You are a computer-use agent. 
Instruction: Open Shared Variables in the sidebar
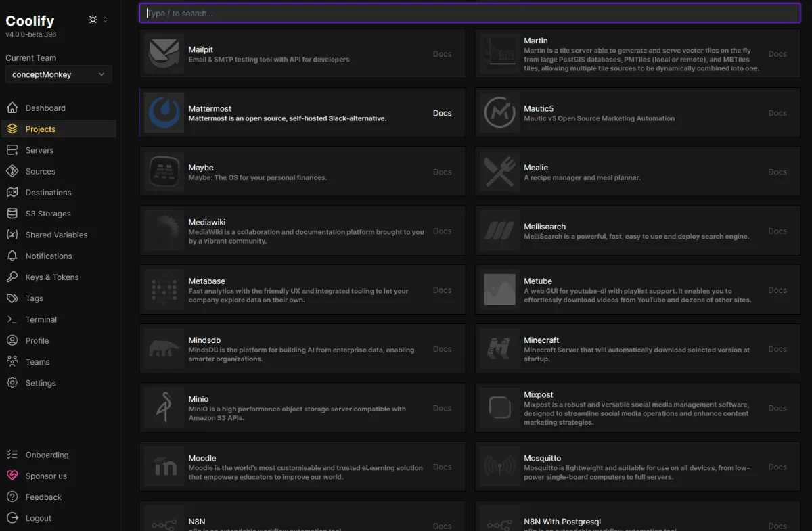click(59, 235)
